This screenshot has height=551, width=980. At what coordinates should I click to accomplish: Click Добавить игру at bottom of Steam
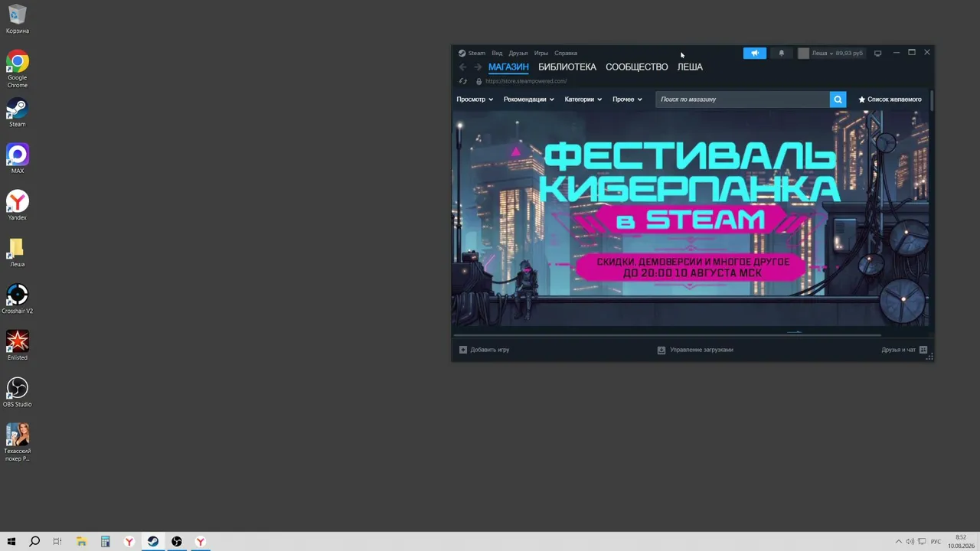484,350
